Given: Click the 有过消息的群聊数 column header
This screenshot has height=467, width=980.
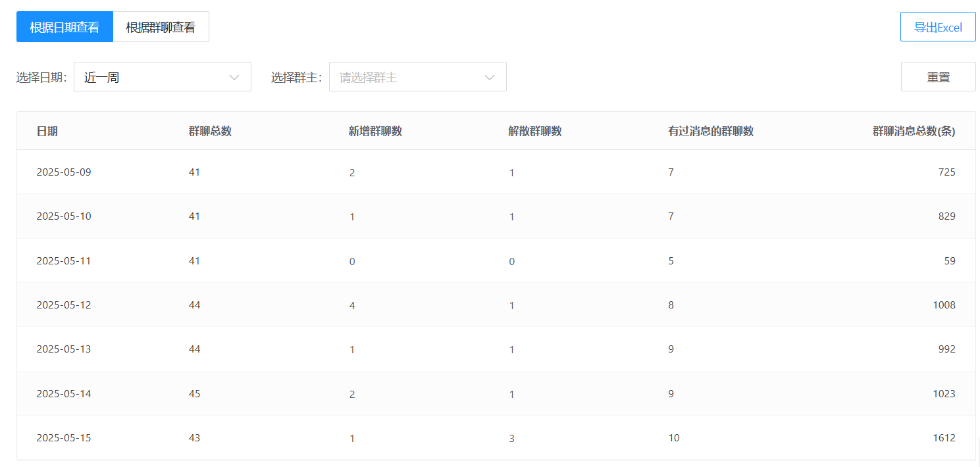Looking at the screenshot, I should point(711,131).
